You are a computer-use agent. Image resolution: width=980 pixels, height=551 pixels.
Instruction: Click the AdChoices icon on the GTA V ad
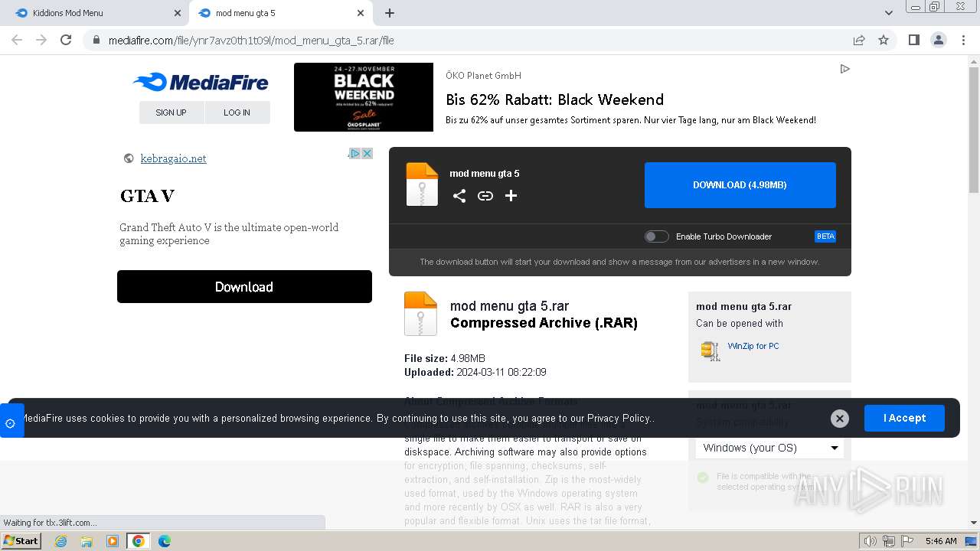[354, 153]
